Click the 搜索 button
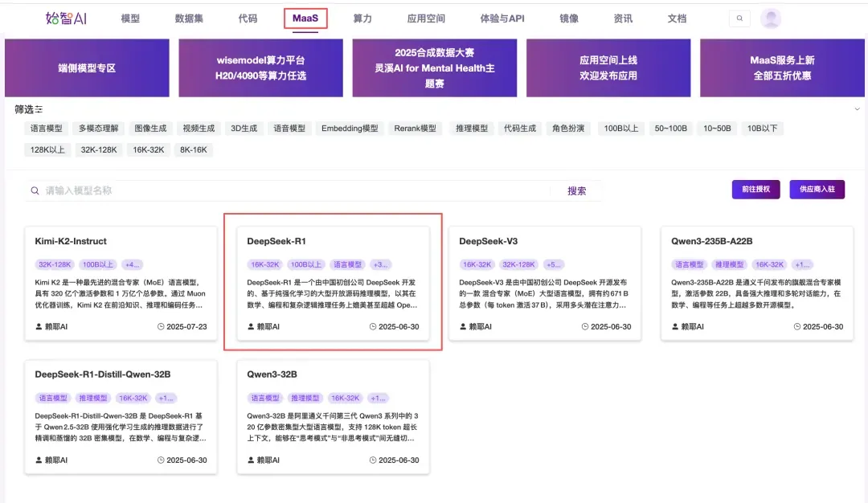 pos(577,191)
